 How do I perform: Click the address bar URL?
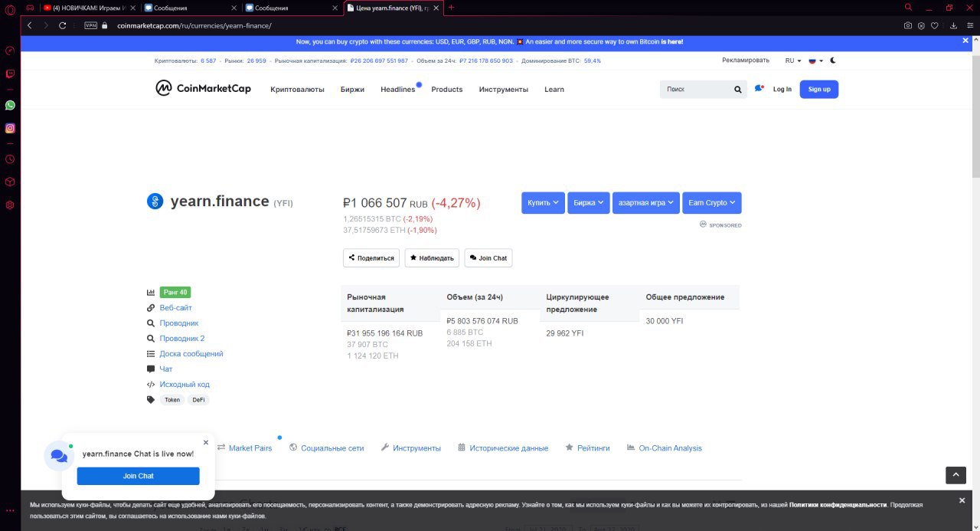(x=194, y=25)
